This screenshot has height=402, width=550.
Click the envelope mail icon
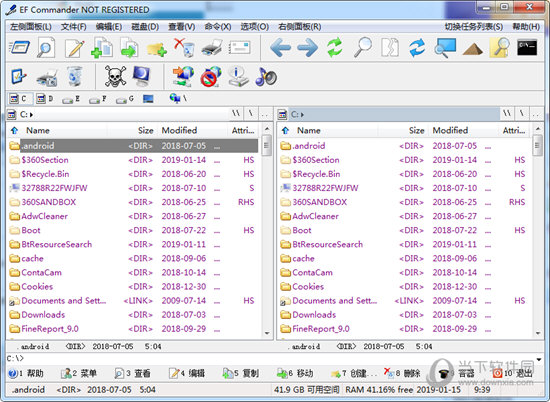(240, 48)
